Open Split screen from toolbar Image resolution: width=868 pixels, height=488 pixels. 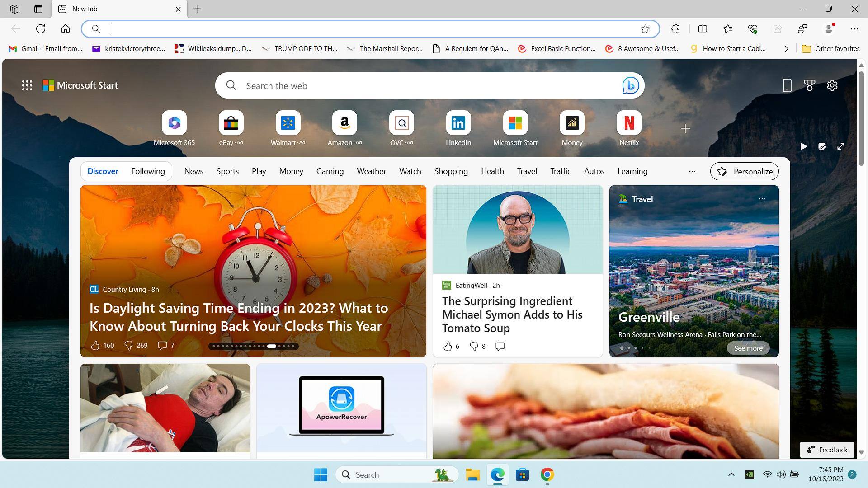point(703,29)
